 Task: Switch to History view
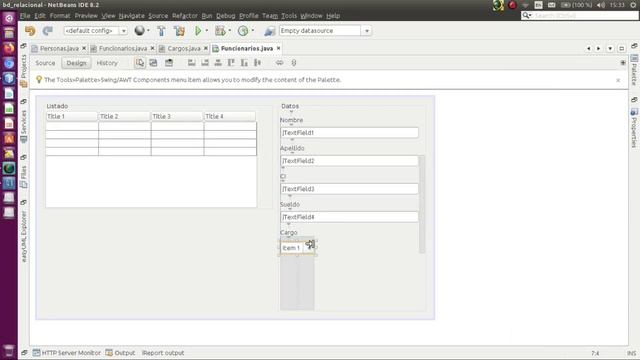(x=107, y=63)
